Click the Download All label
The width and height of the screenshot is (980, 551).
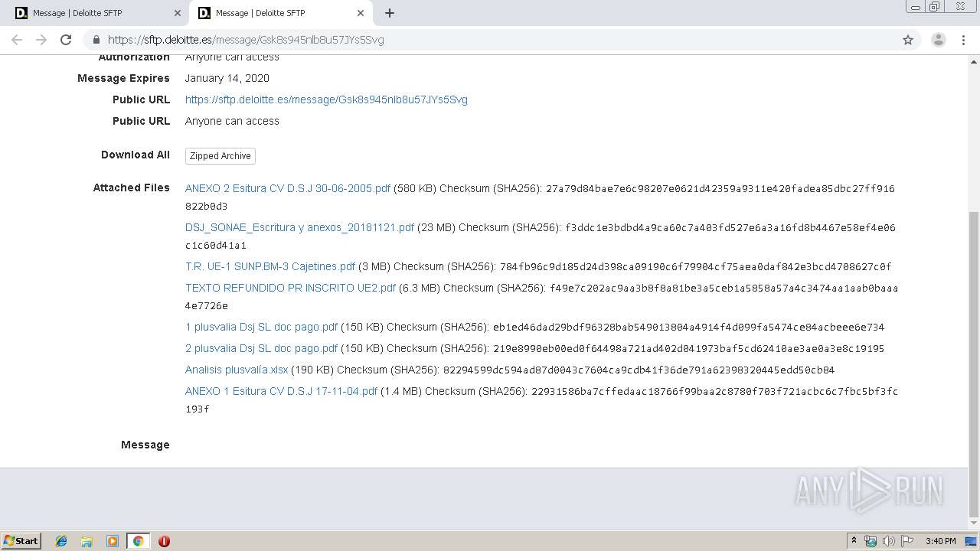click(x=136, y=155)
